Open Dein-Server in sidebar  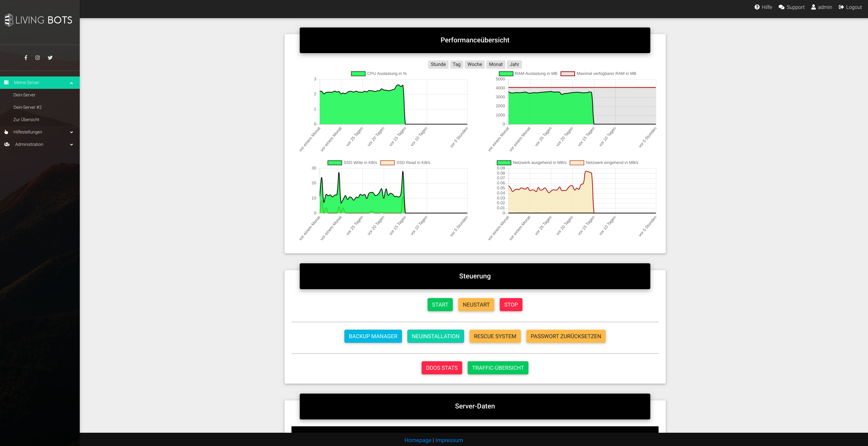(24, 95)
